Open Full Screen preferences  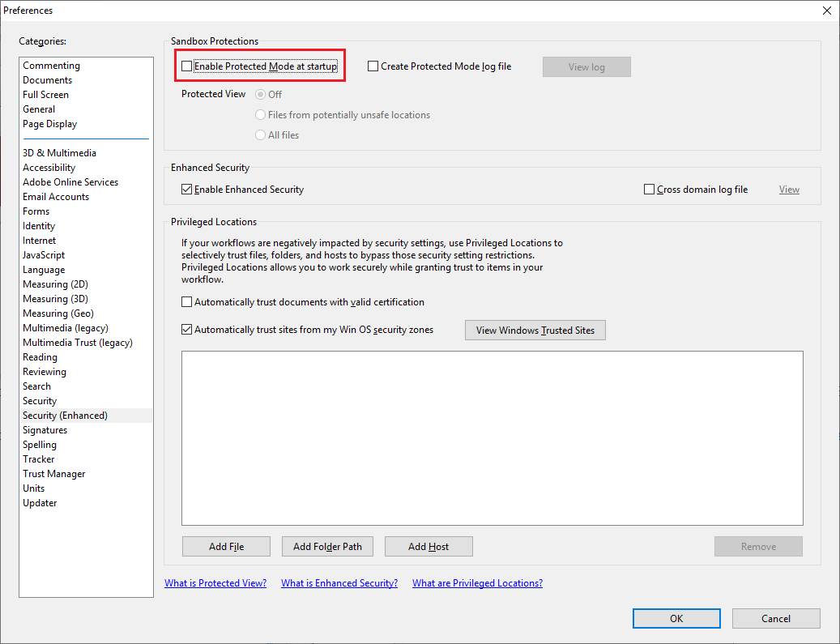coord(86,94)
